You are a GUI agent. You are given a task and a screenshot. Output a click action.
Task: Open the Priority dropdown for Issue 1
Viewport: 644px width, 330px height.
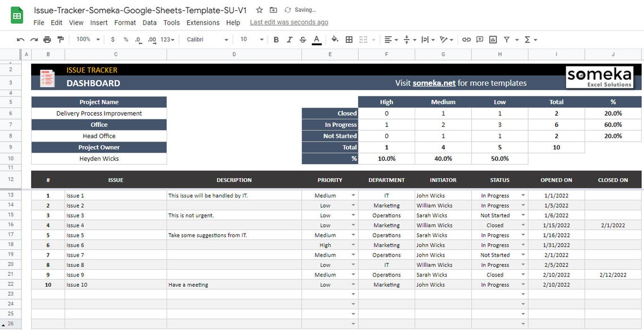click(353, 195)
